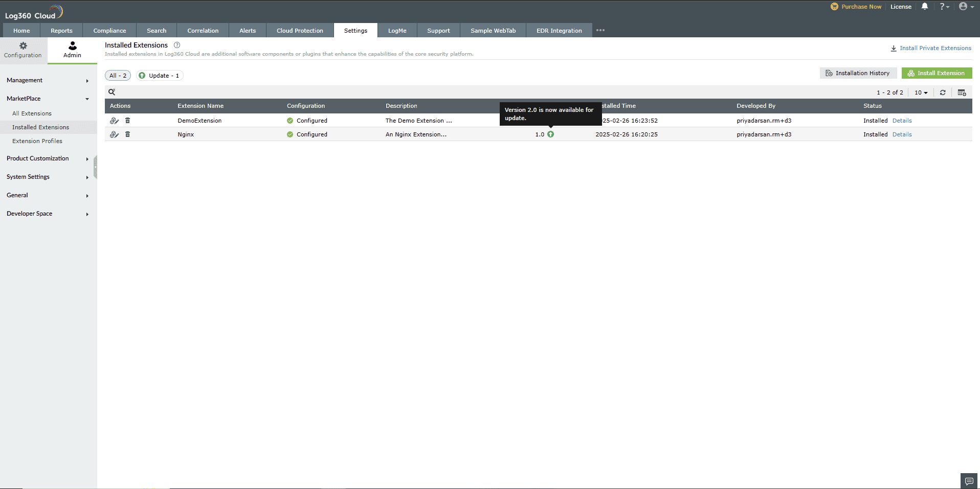Open the EDR Integration tab

click(559, 31)
